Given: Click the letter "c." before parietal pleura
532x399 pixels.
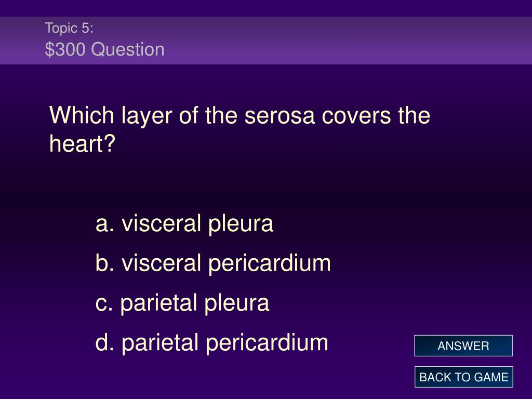Looking at the screenshot, I should click(x=104, y=303).
